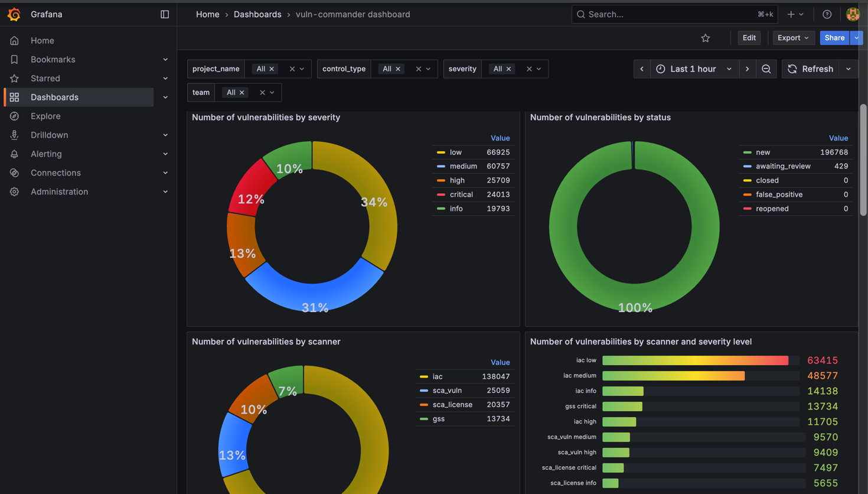The height and width of the screenshot is (494, 868).
Task: Toggle the low series in severity legend
Action: coord(455,152)
